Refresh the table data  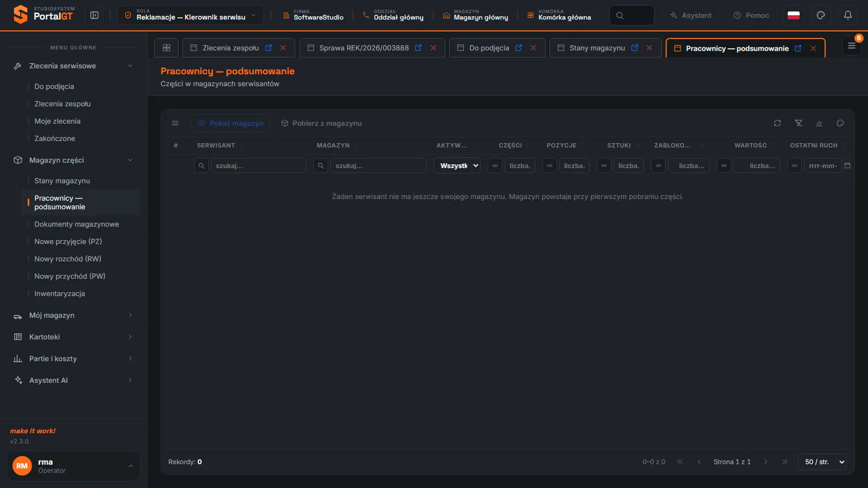(x=777, y=124)
